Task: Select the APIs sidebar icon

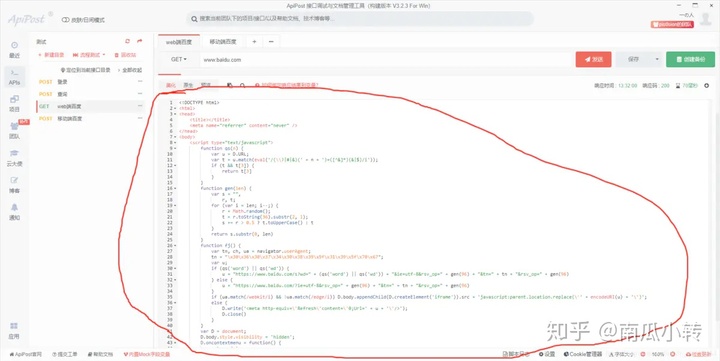Action: [15, 77]
